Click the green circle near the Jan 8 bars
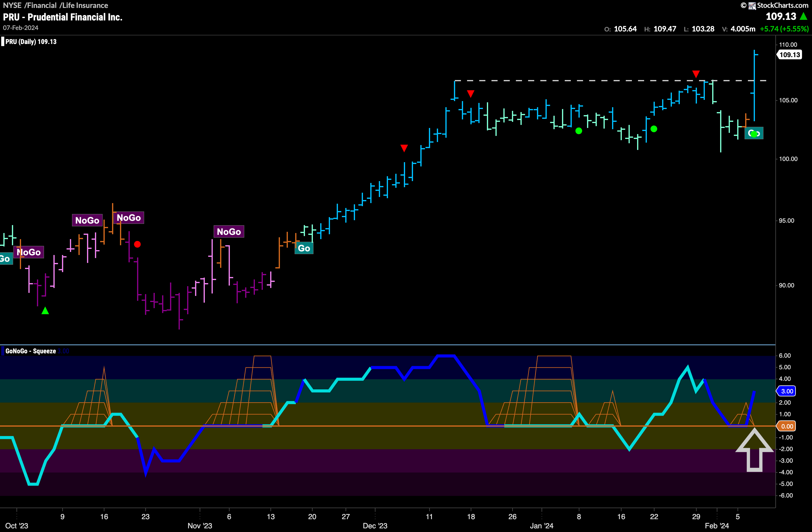Viewport: 812px width, 532px height. coord(579,131)
